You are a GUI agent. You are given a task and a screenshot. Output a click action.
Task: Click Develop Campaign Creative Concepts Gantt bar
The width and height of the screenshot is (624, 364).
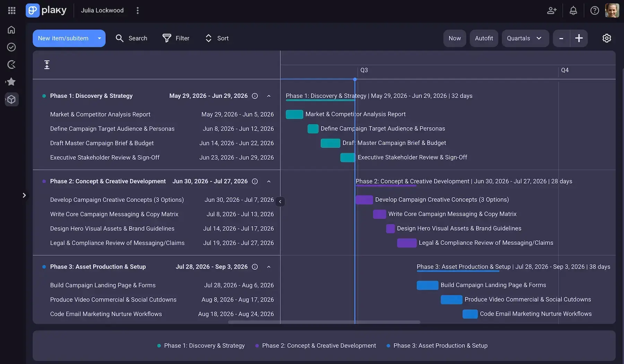[364, 200]
